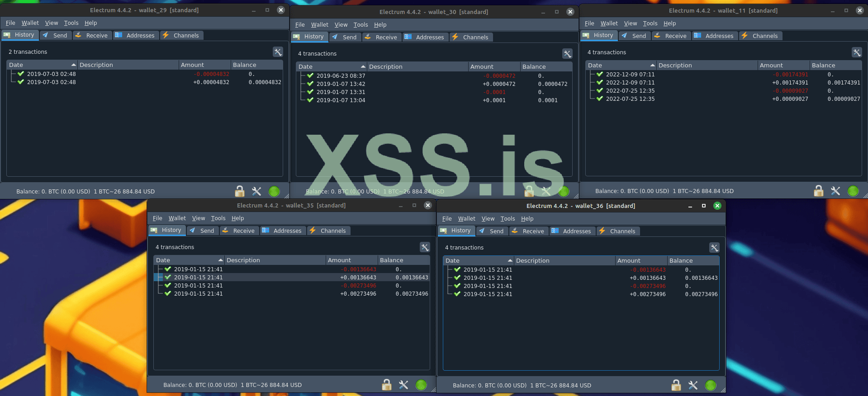
Task: Open the Send tab in wallet_30
Action: [x=345, y=37]
